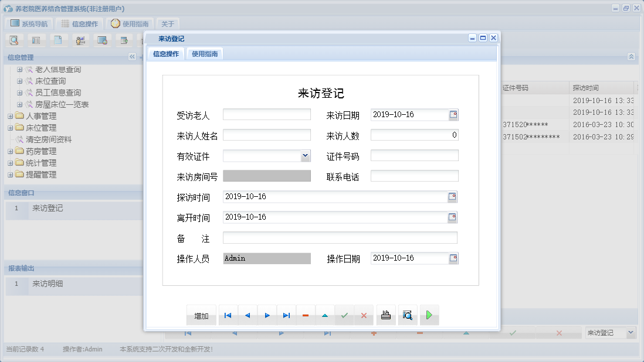Click inside the 备注 input field
644x362 pixels.
(x=340, y=237)
